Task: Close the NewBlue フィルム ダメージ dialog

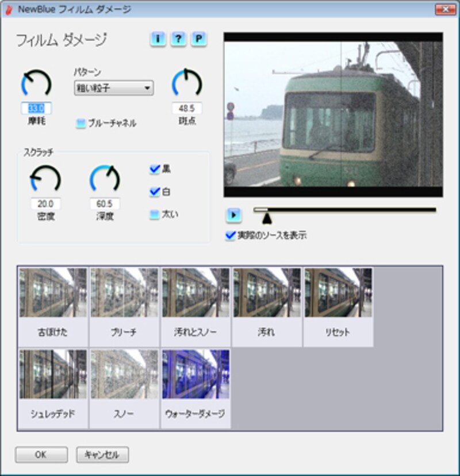Action: click(446, 9)
